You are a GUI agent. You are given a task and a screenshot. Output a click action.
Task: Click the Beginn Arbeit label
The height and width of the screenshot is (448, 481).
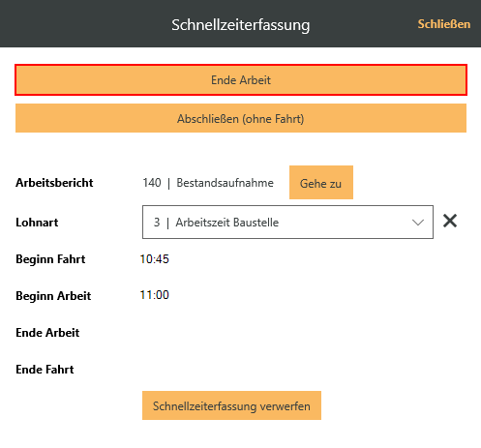(53, 296)
